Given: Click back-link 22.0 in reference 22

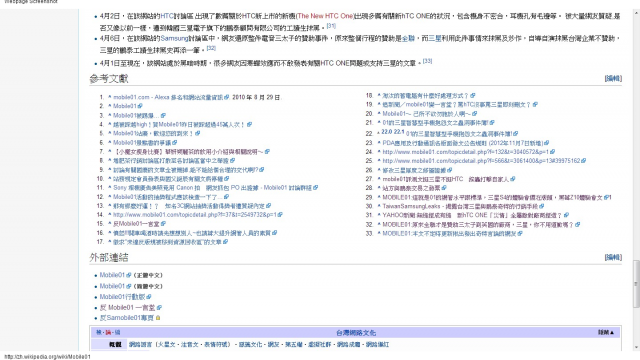Looking at the screenshot, I should tap(387, 132).
